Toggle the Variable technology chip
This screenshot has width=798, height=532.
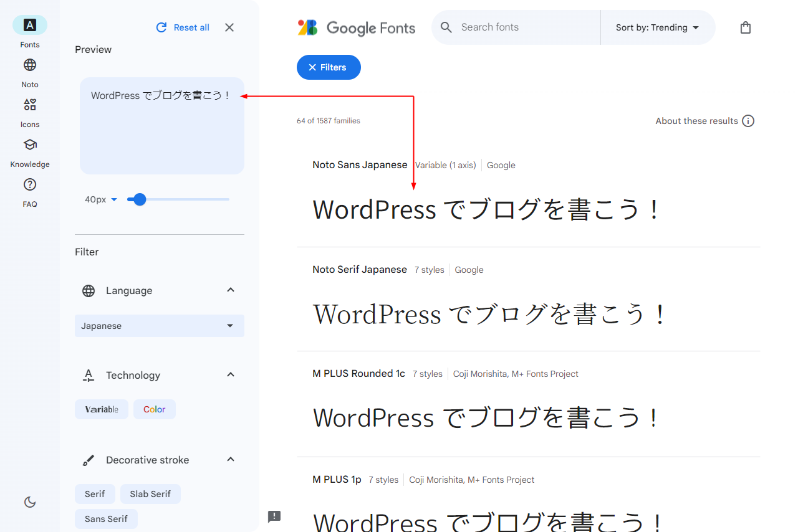tap(102, 409)
